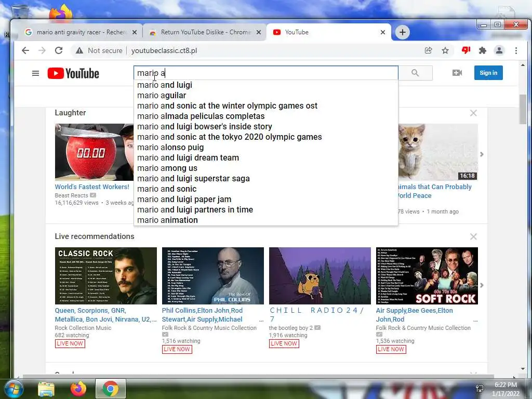Click the share page icon in address bar
Viewport: 532px width, 399px height.
point(429,50)
